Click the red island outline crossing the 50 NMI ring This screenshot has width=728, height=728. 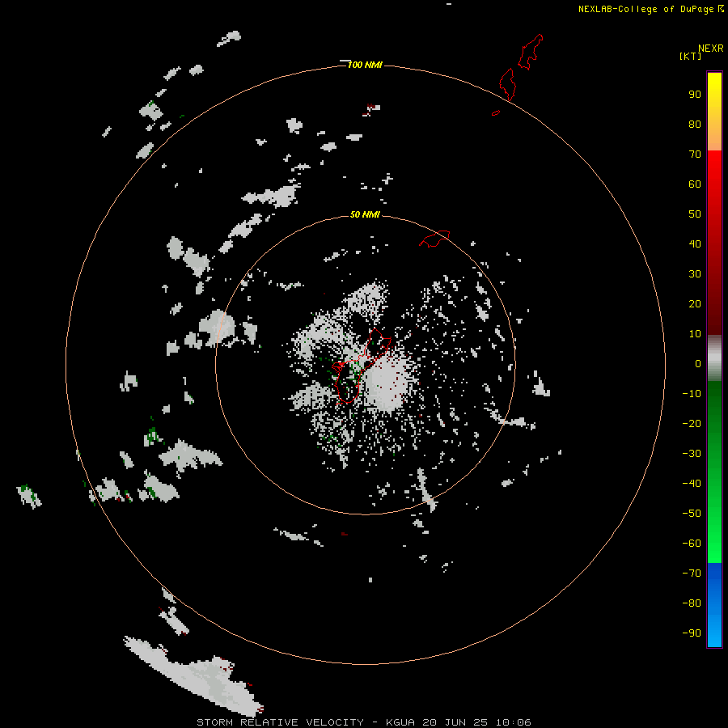tap(434, 239)
